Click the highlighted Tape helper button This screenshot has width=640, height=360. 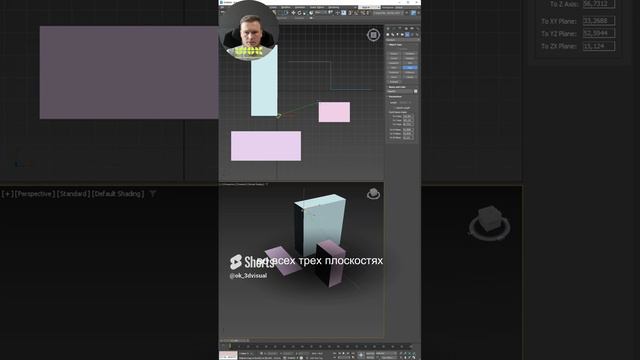[x=410, y=68]
